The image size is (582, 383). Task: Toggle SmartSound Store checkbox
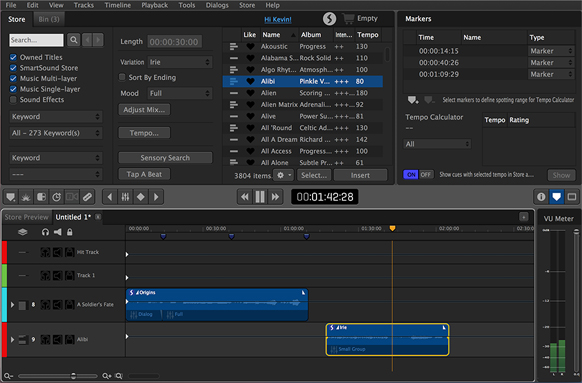(x=13, y=68)
